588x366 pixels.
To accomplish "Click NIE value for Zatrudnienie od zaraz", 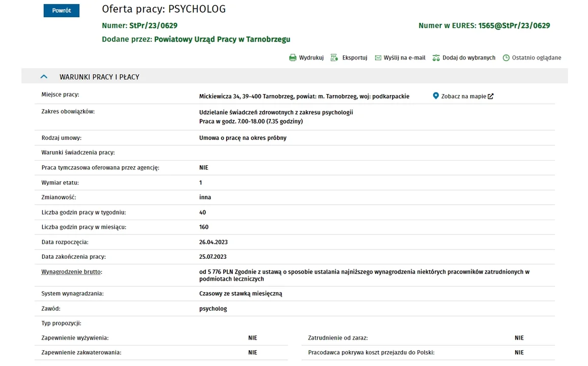I will coord(519,338).
